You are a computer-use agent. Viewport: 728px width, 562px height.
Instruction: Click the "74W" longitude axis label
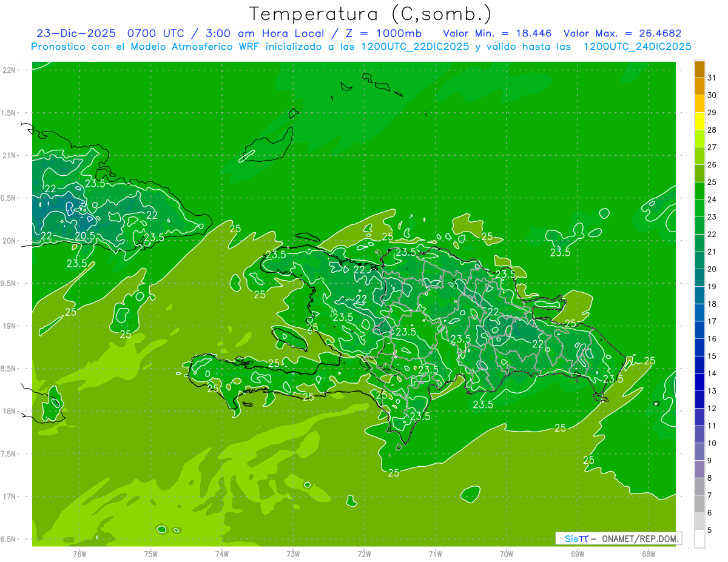coord(222,554)
